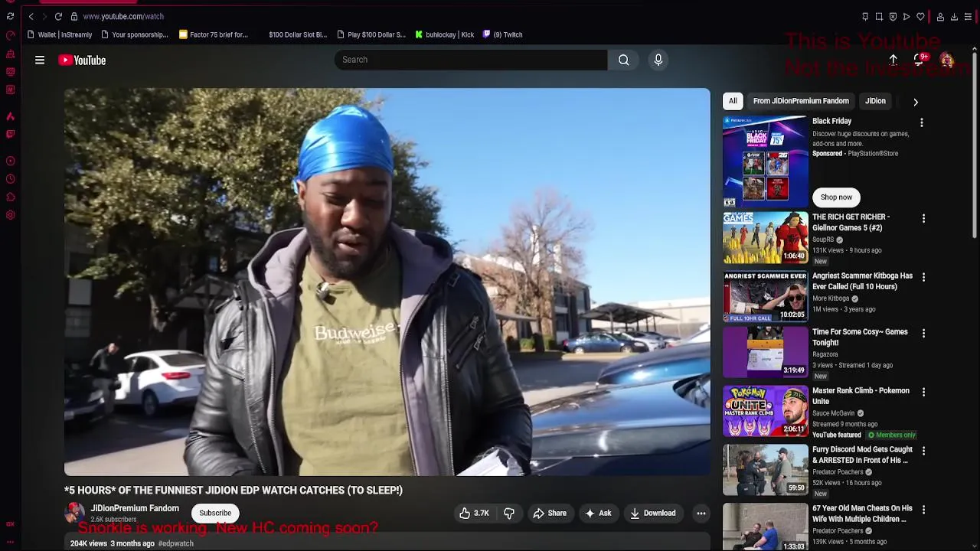Click the Share button

550,513
